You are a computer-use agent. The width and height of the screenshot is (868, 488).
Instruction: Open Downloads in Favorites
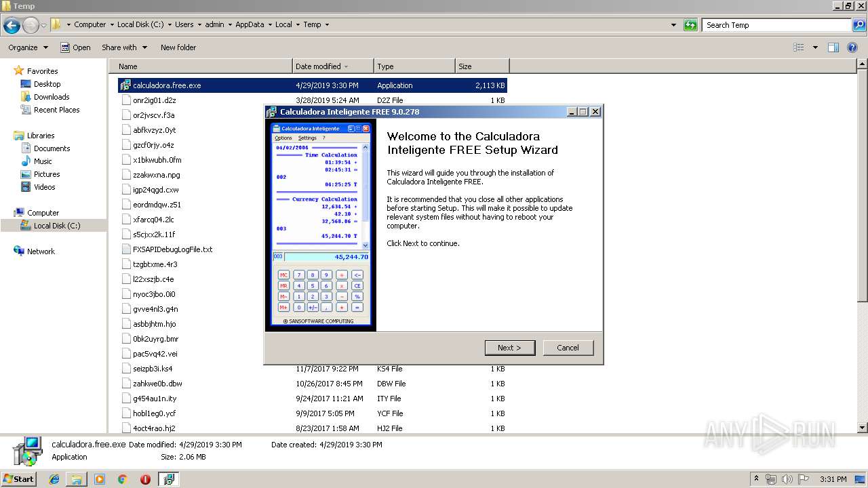[x=52, y=97]
